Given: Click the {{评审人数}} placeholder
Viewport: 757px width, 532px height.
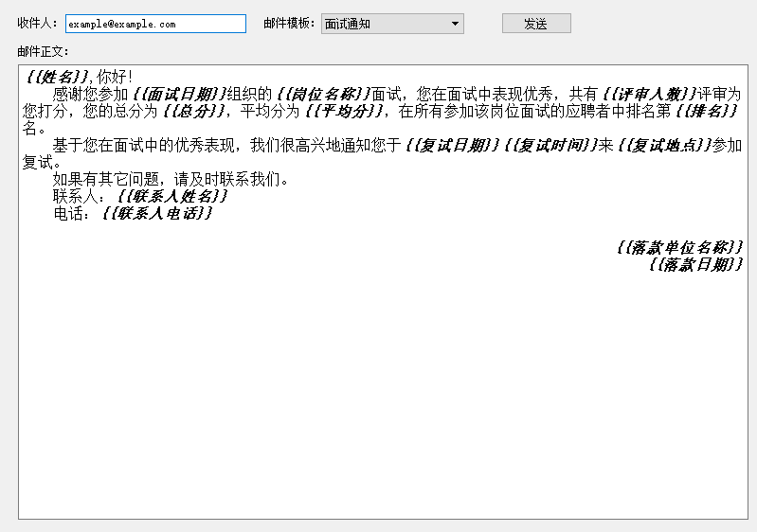Looking at the screenshot, I should [x=649, y=94].
